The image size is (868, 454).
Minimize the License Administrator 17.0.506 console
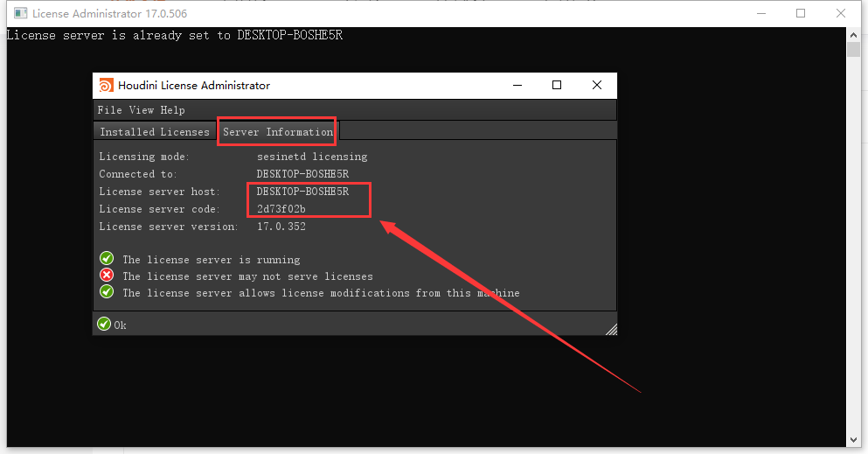[761, 13]
